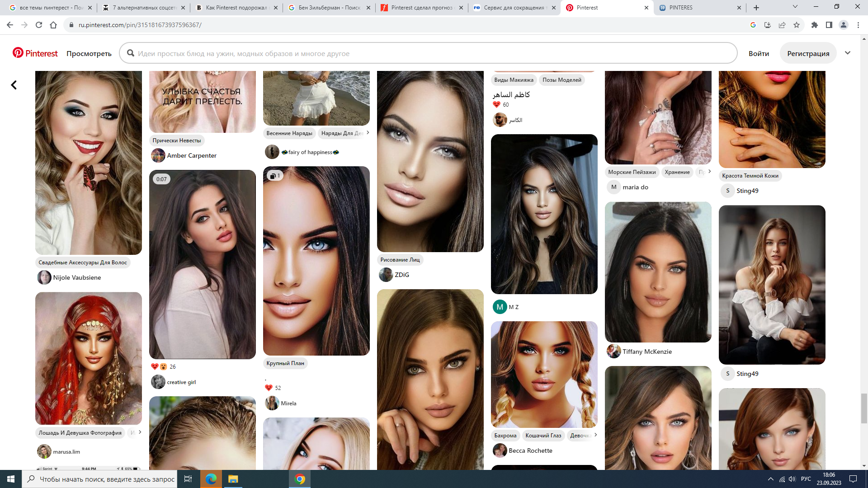Screen dimensions: 868x488
Task: Open the Прически Невесты tag
Action: [x=177, y=141]
